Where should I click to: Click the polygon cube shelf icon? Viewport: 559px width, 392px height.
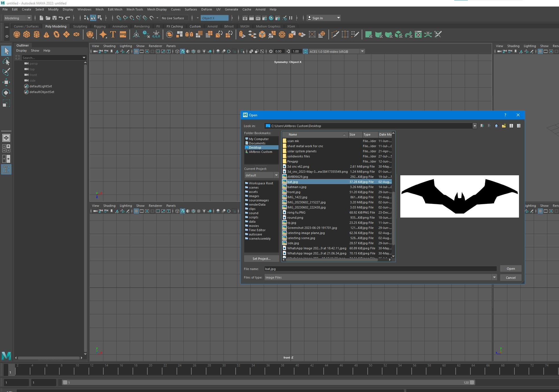(x=27, y=35)
